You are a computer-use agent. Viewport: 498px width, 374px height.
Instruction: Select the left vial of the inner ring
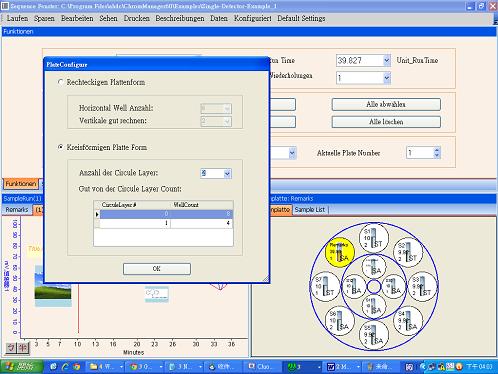[354, 286]
